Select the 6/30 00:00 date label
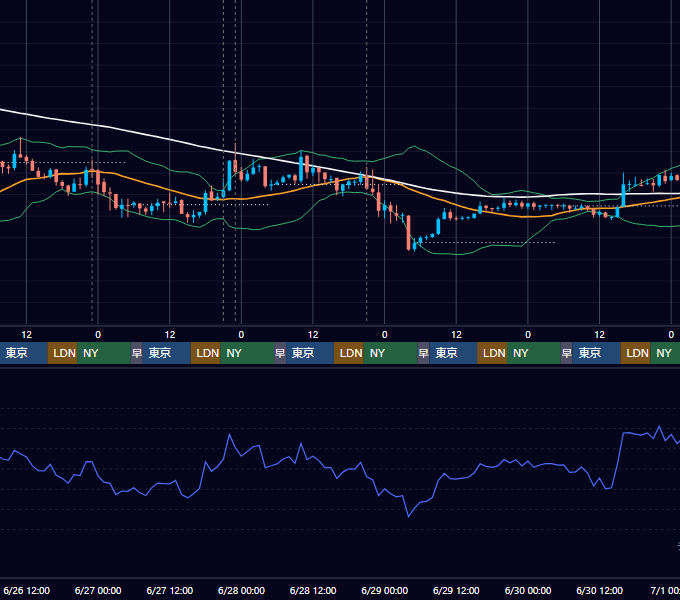This screenshot has height=600, width=680. click(x=528, y=590)
